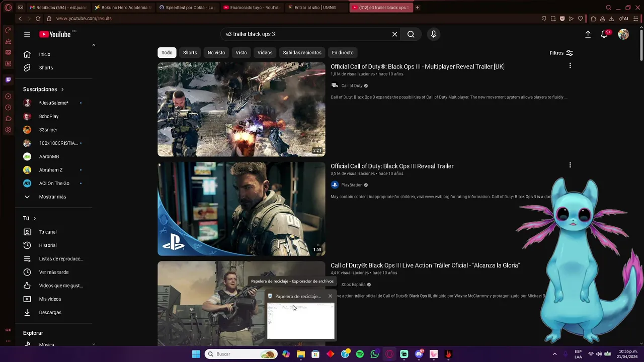Open Ver más tarde playlist
This screenshot has height=362, width=644.
coord(54,272)
